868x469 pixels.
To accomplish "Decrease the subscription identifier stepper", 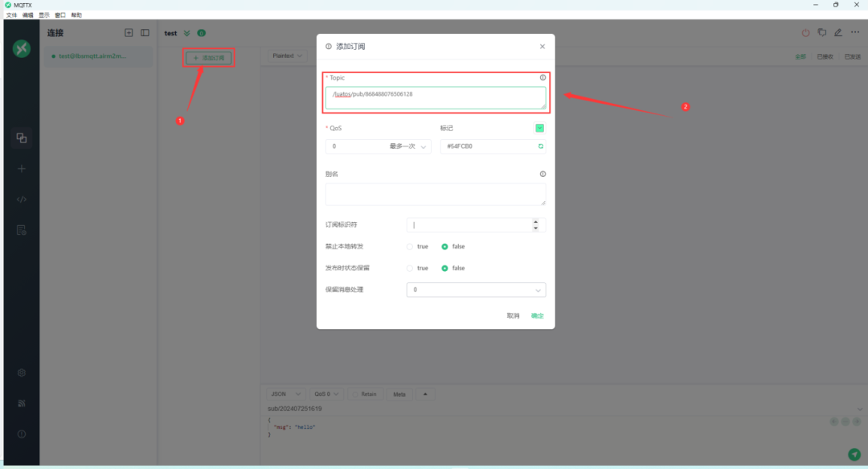I will point(535,228).
